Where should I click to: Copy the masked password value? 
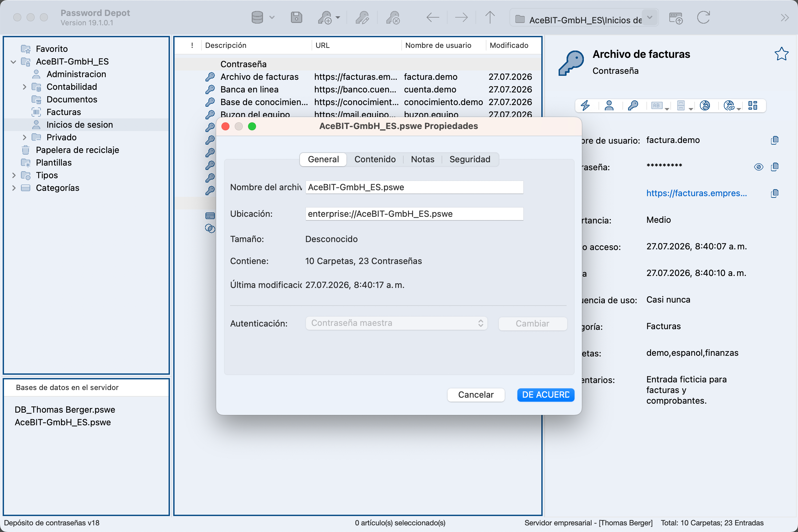coord(774,167)
